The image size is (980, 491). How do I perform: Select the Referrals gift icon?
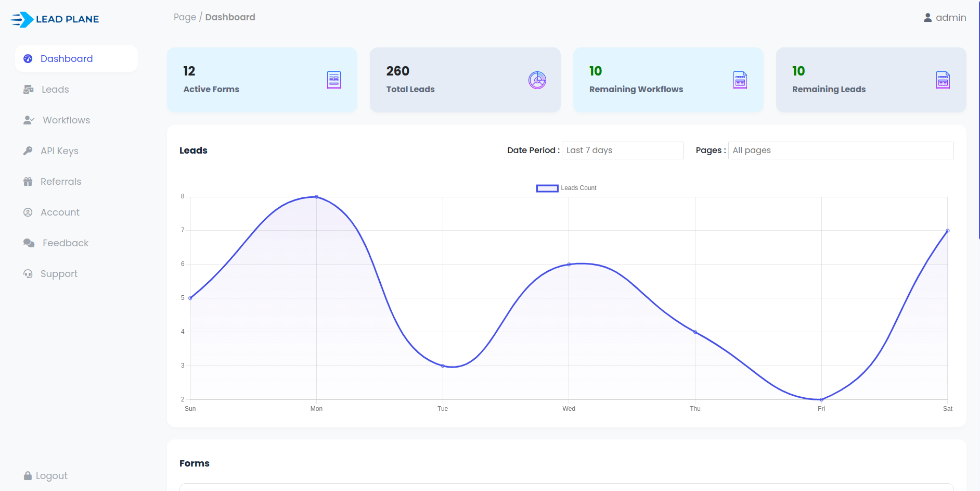tap(28, 181)
